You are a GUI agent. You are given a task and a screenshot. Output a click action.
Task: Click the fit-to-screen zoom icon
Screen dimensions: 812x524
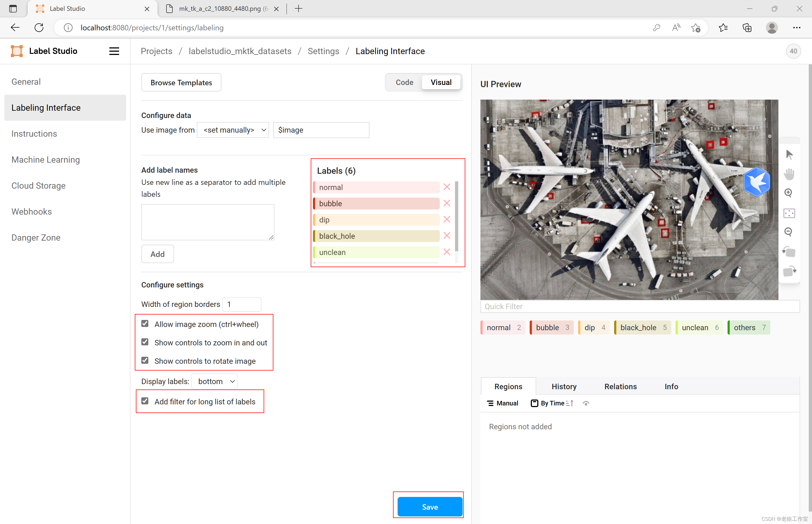[789, 213]
